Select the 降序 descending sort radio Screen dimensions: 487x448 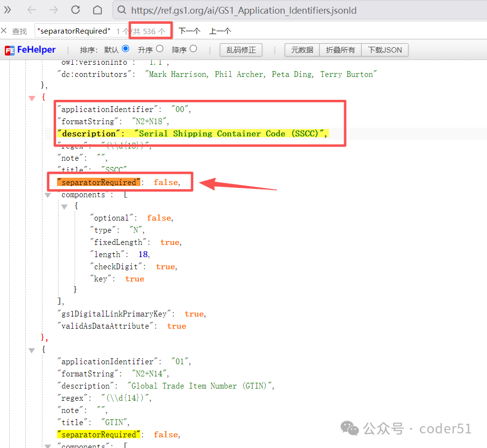pyautogui.click(x=193, y=49)
